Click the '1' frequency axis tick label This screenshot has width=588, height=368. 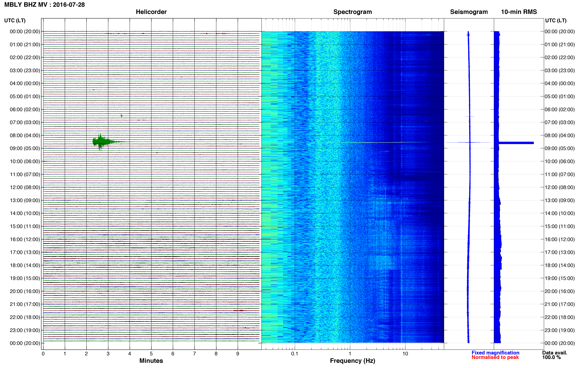pos(350,354)
